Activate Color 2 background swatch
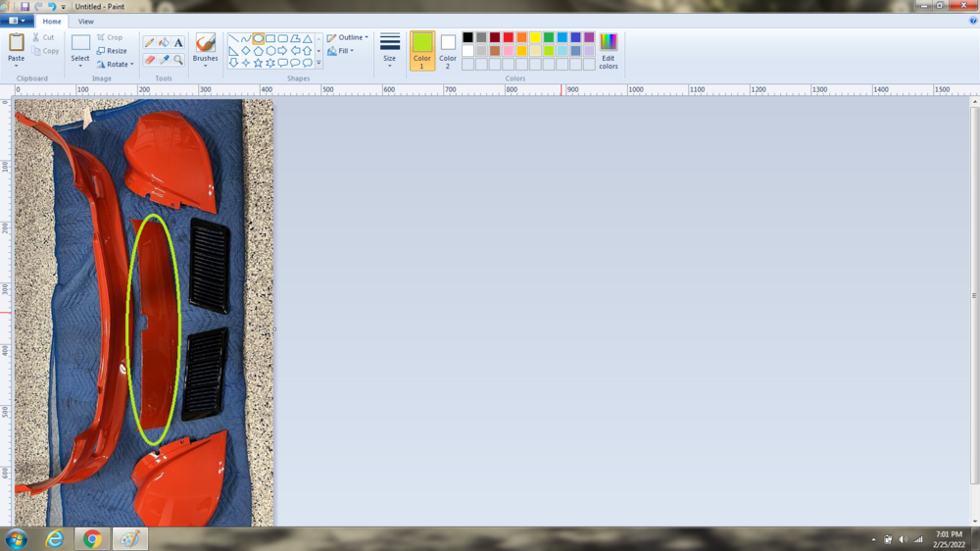This screenshot has width=980, height=551. click(448, 51)
